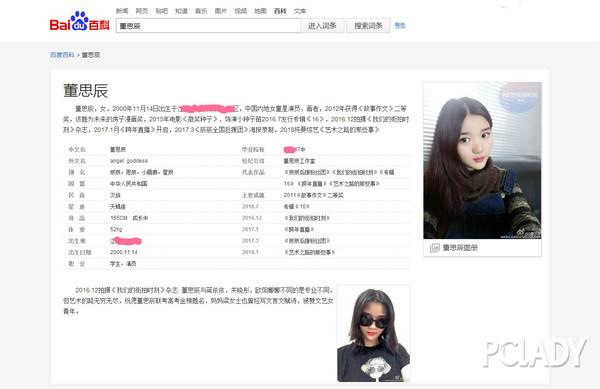Open the 新闻 tab in top navigation
The width and height of the screenshot is (600, 389).
click(122, 11)
